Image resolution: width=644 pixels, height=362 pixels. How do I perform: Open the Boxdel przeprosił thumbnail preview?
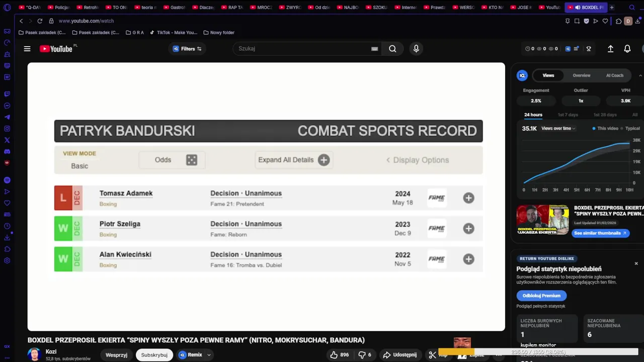(x=542, y=220)
